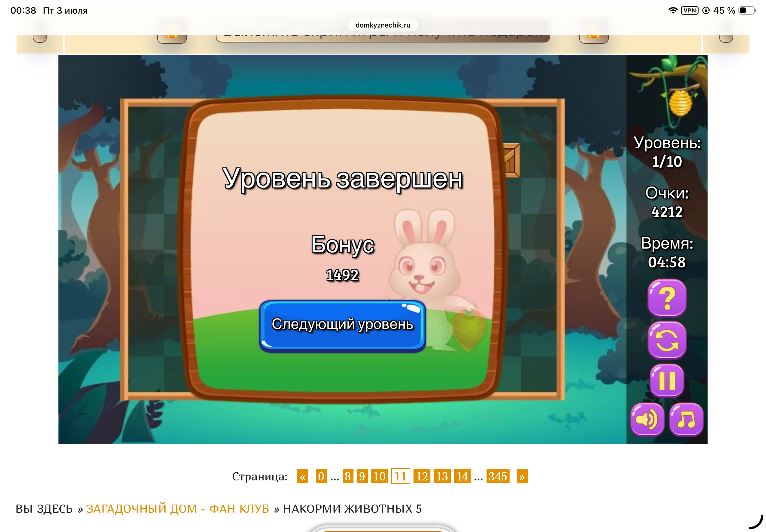Open page 12 in pagination
Image resolution: width=766 pixels, height=532 pixels.
coord(422,476)
